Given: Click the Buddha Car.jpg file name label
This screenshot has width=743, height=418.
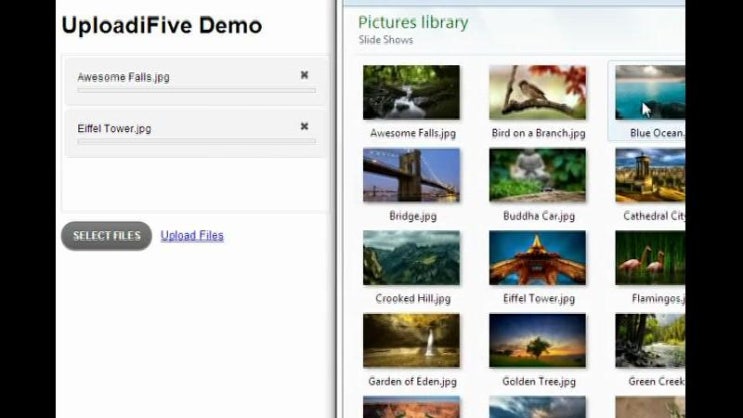Looking at the screenshot, I should coord(539,216).
